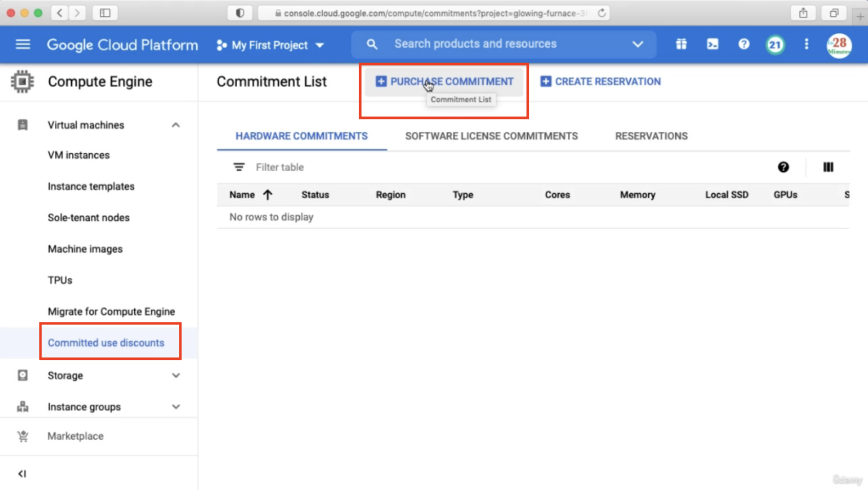
Task: Go forward in Safari browser
Action: [x=77, y=13]
